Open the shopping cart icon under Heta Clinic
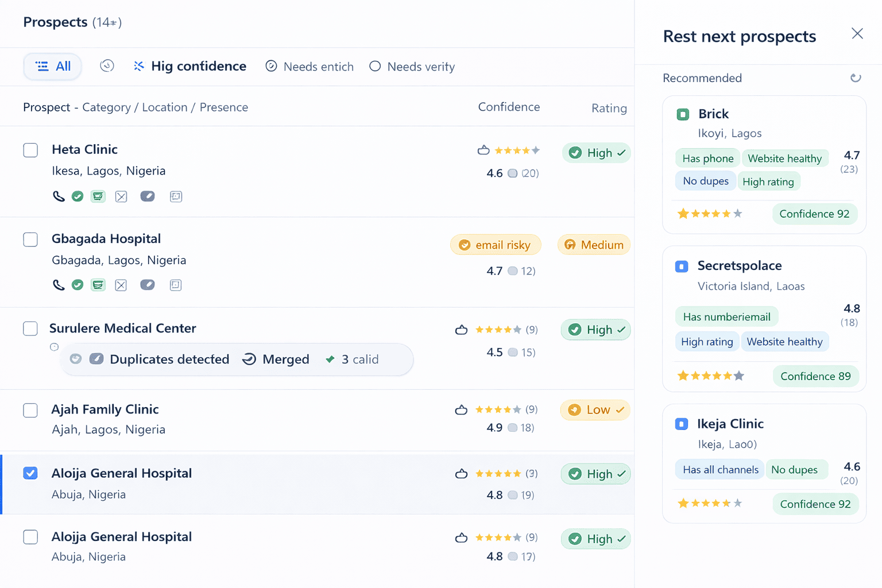882x588 pixels. pos(98,196)
